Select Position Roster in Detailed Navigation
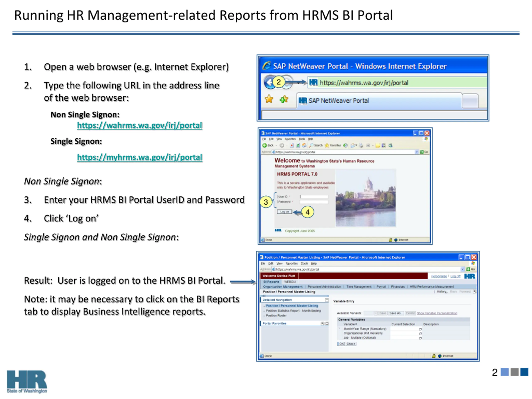This screenshot has width=532, height=399. click(276, 315)
